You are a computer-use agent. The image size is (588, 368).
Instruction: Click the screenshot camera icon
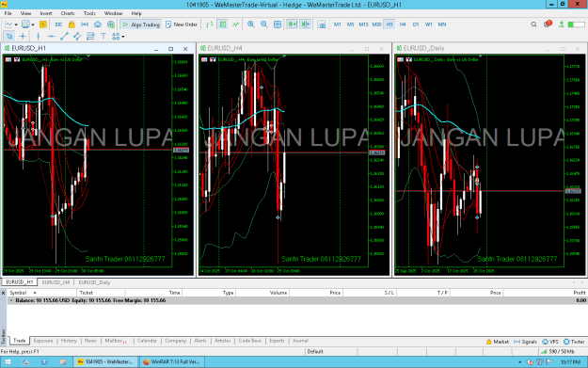pos(322,24)
